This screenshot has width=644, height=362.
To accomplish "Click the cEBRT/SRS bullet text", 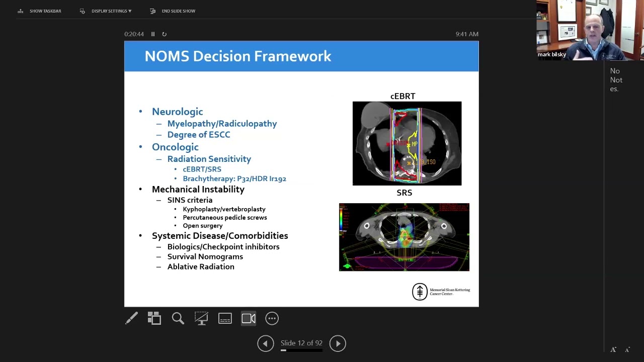I will 202,169.
